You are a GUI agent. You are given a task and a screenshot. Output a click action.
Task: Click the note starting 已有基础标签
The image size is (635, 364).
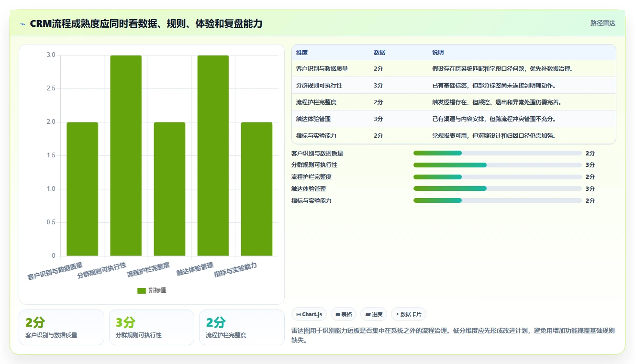tap(494, 86)
